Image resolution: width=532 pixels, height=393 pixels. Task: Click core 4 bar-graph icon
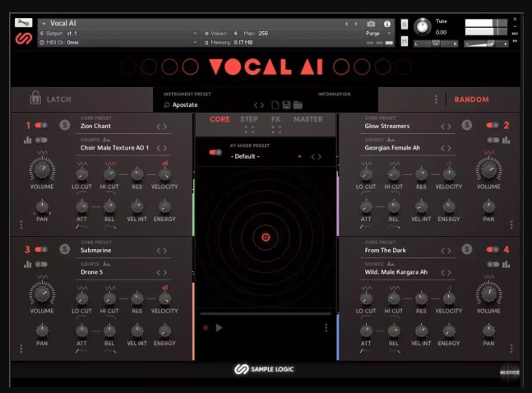pos(506,265)
